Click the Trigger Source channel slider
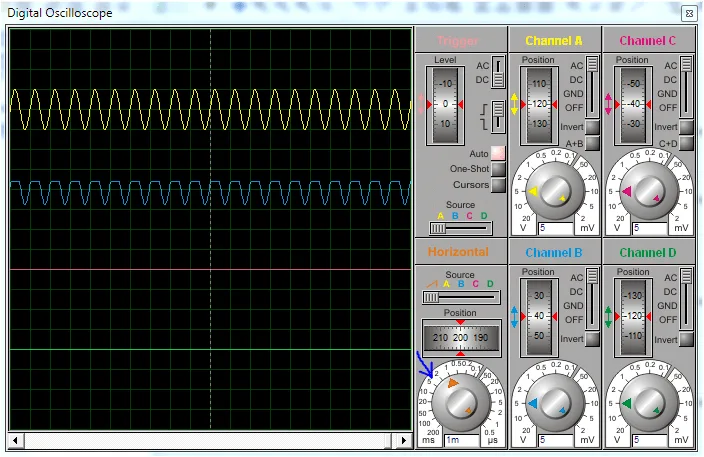The image size is (704, 457). [x=460, y=228]
